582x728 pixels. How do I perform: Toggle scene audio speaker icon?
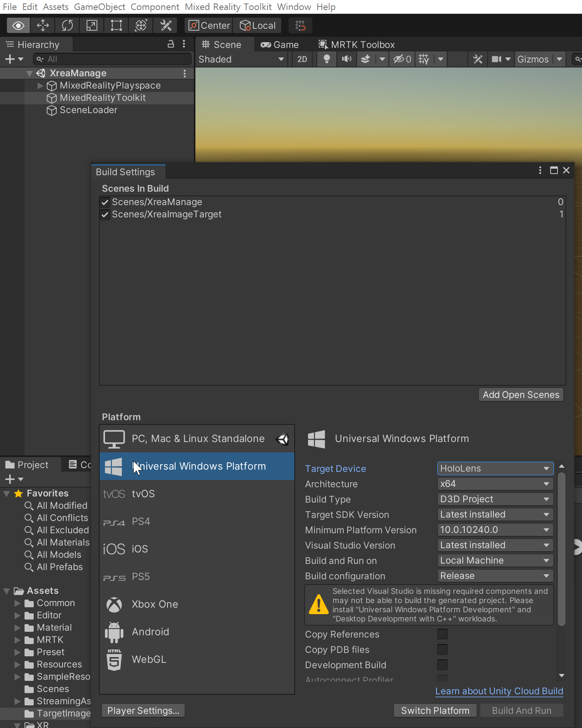(x=347, y=59)
